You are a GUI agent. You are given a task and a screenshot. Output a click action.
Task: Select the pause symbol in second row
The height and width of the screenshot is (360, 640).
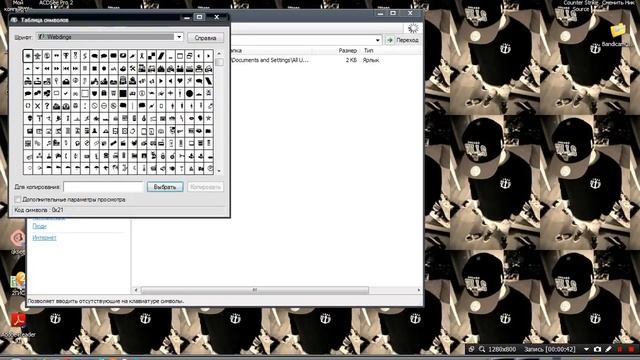tap(85, 69)
